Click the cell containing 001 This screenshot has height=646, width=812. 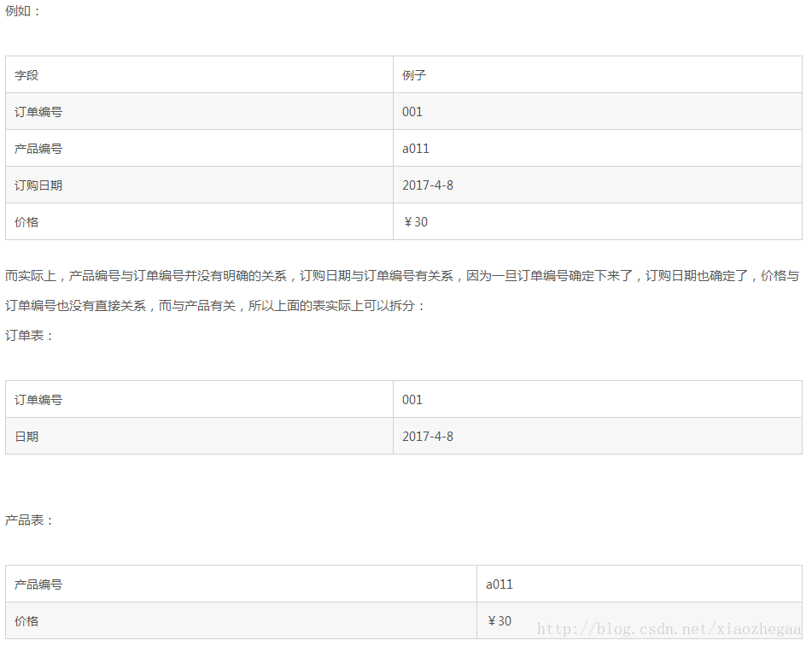[411, 111]
